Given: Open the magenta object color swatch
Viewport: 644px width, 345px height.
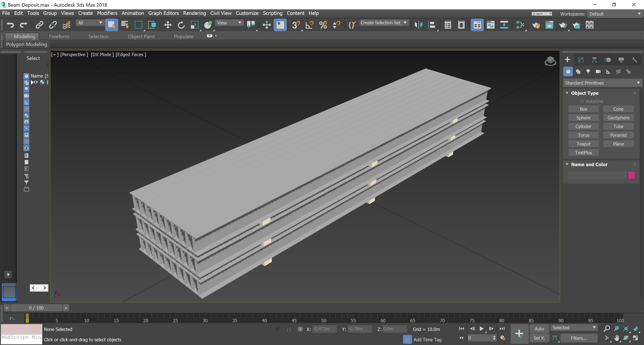Looking at the screenshot, I should tap(631, 175).
